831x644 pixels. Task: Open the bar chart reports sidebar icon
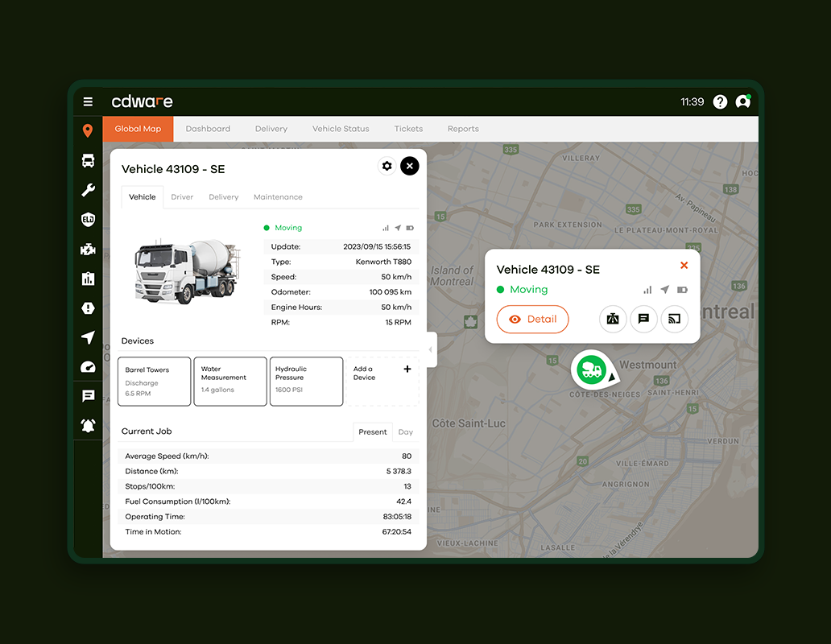click(x=88, y=279)
